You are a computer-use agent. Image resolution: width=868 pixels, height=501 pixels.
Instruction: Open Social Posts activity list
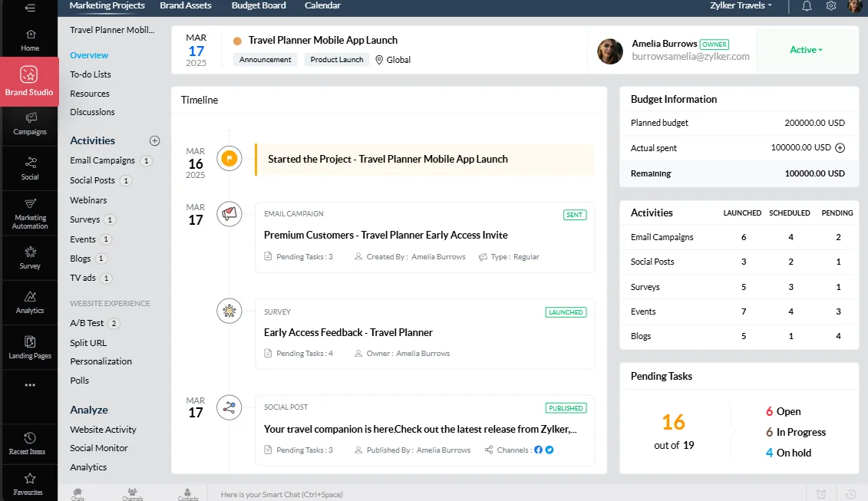[92, 180]
